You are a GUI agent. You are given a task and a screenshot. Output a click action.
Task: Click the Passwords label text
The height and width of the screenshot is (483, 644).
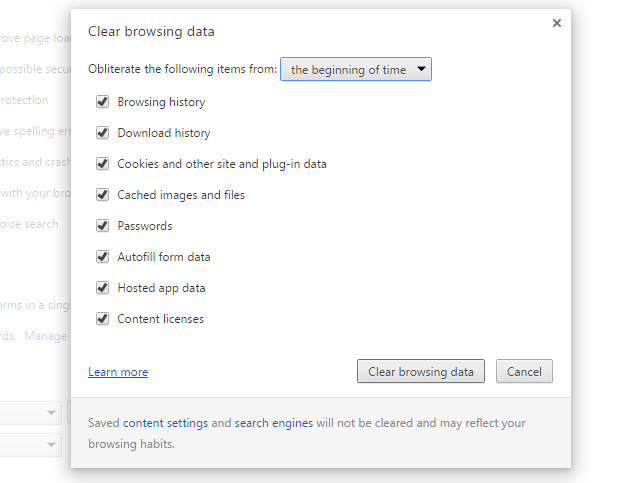pyautogui.click(x=145, y=226)
